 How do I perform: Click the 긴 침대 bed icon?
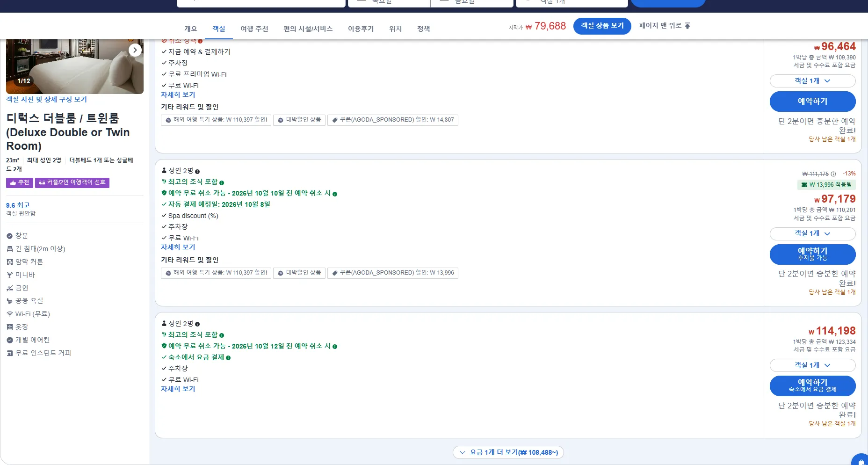[10, 249]
